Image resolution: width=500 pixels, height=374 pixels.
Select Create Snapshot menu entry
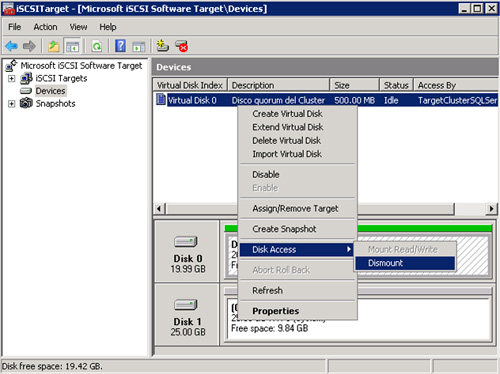coord(298,229)
